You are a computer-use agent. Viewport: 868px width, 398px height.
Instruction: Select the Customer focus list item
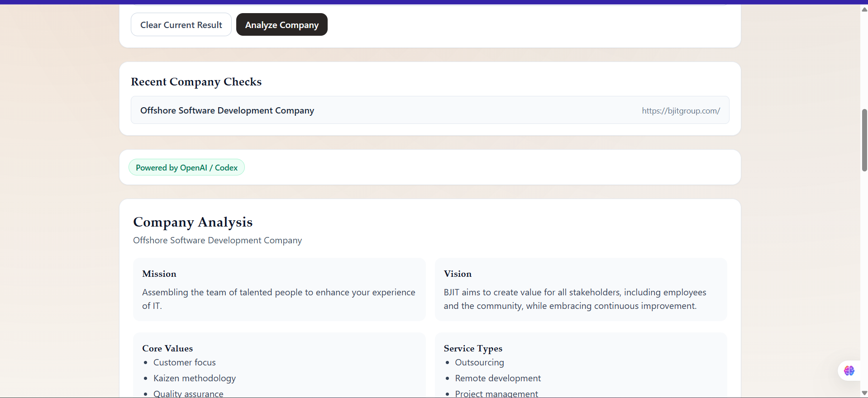(x=185, y=362)
